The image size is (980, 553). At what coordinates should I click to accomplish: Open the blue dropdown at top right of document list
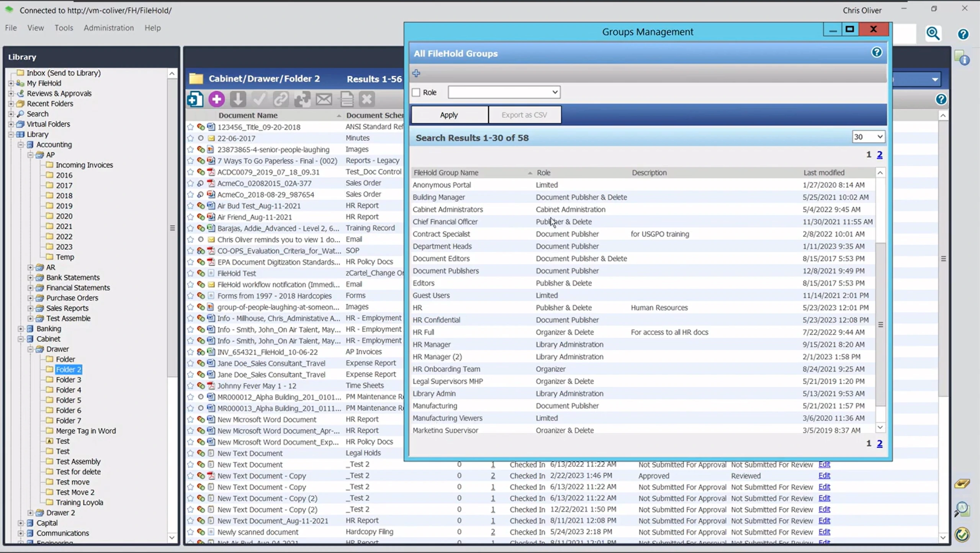coord(935,79)
